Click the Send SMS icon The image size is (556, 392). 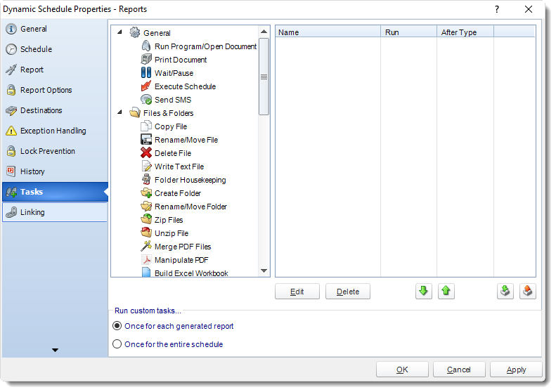[x=146, y=100]
